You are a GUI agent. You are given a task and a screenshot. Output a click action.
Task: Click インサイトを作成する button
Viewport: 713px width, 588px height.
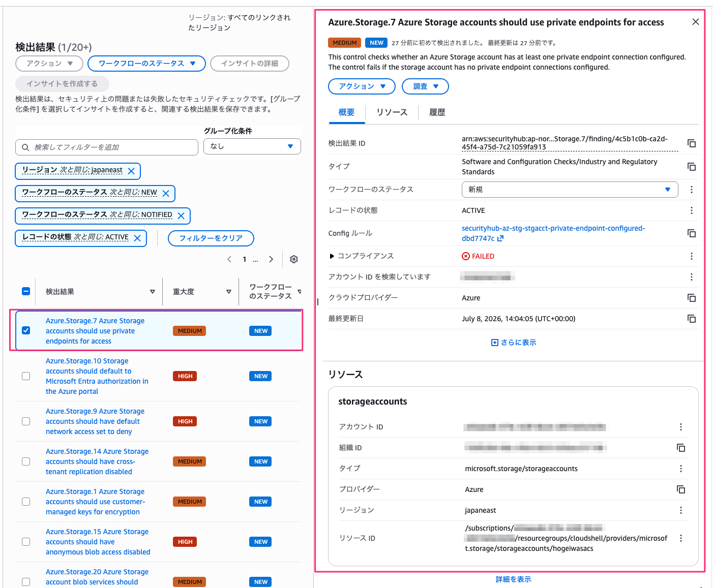[62, 84]
